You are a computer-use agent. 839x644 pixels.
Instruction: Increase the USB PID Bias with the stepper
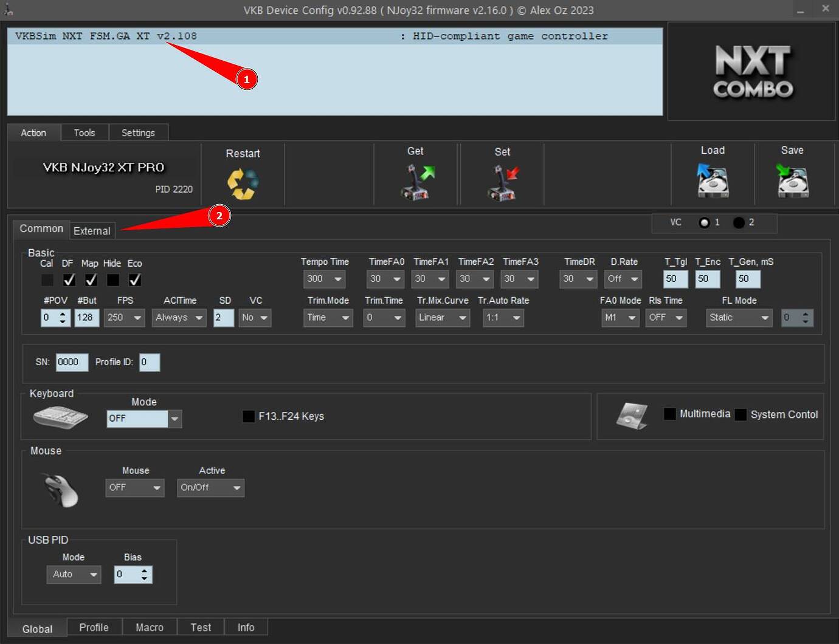pos(144,571)
